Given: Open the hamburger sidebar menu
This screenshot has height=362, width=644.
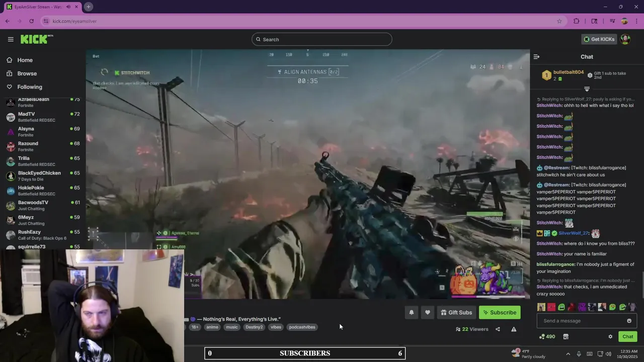Looking at the screenshot, I should pos(11,39).
